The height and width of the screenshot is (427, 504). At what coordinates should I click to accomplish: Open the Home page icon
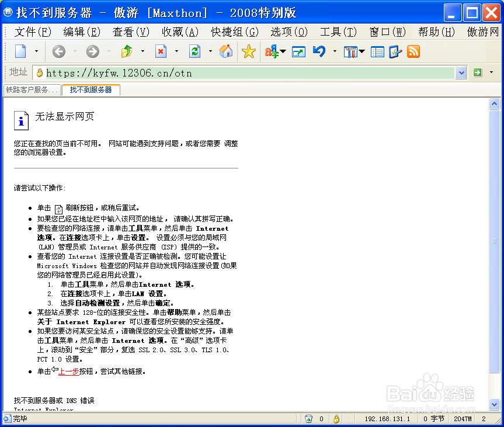[x=226, y=51]
